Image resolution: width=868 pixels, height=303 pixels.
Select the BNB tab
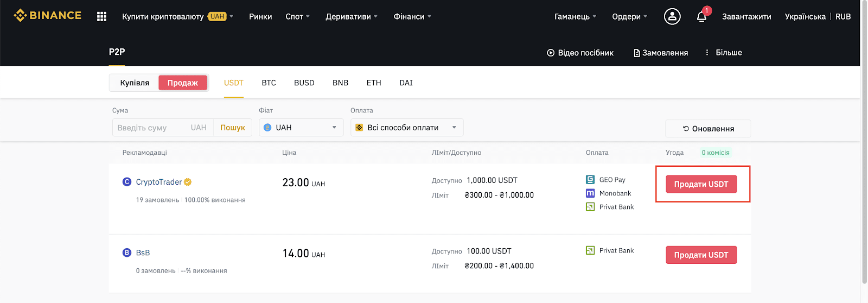(340, 83)
